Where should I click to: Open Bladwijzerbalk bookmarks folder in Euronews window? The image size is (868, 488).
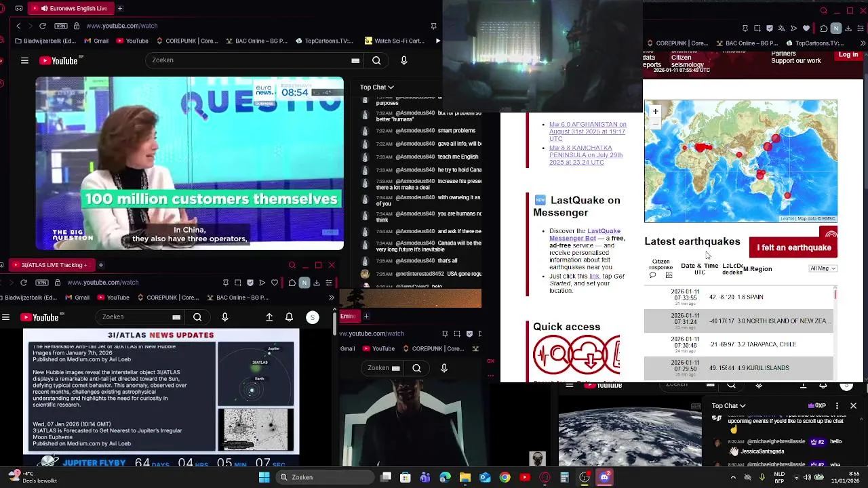[45, 41]
